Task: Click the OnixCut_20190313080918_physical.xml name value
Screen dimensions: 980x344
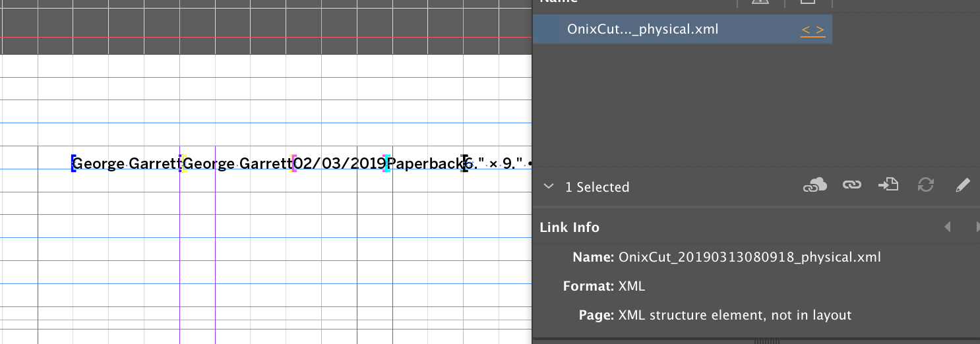Action: (750, 257)
